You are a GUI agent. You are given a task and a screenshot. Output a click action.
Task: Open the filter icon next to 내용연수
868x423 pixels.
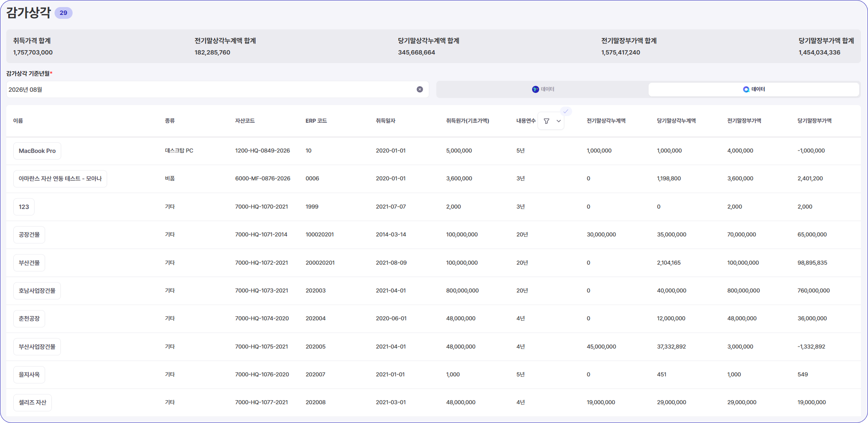[x=546, y=121]
